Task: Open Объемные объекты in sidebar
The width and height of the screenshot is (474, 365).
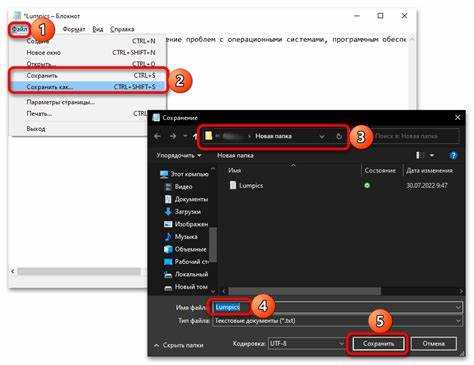Action: click(185, 249)
